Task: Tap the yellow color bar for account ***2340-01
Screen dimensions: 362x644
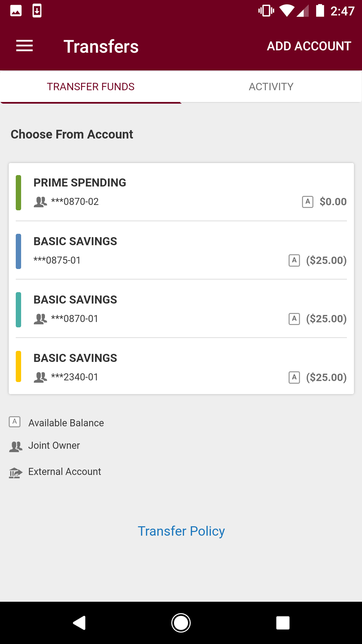Action: tap(18, 366)
